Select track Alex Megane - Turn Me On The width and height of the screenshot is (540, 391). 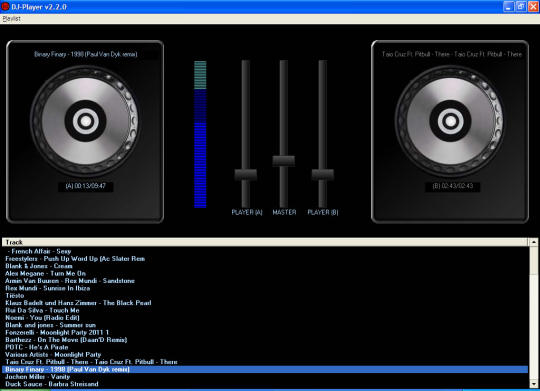[264, 274]
